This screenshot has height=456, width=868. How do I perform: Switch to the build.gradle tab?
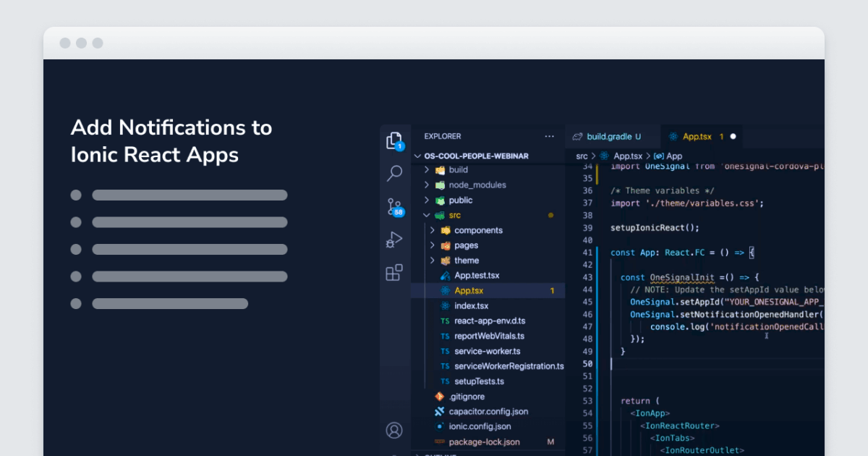pos(611,136)
